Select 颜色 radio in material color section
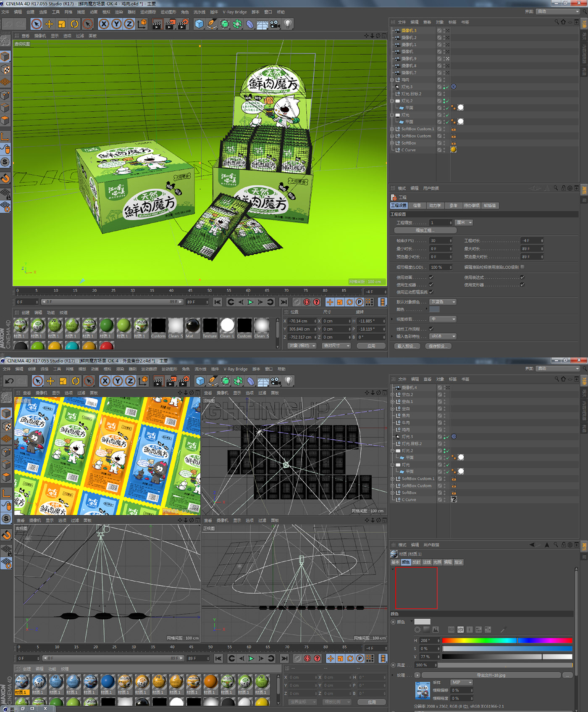The height and width of the screenshot is (712, 588). 393,622
